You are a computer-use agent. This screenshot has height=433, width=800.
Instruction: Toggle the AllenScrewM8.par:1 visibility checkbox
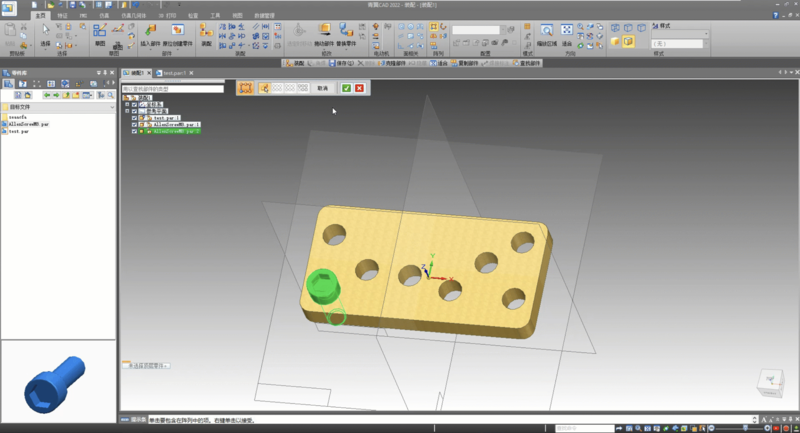click(x=135, y=124)
